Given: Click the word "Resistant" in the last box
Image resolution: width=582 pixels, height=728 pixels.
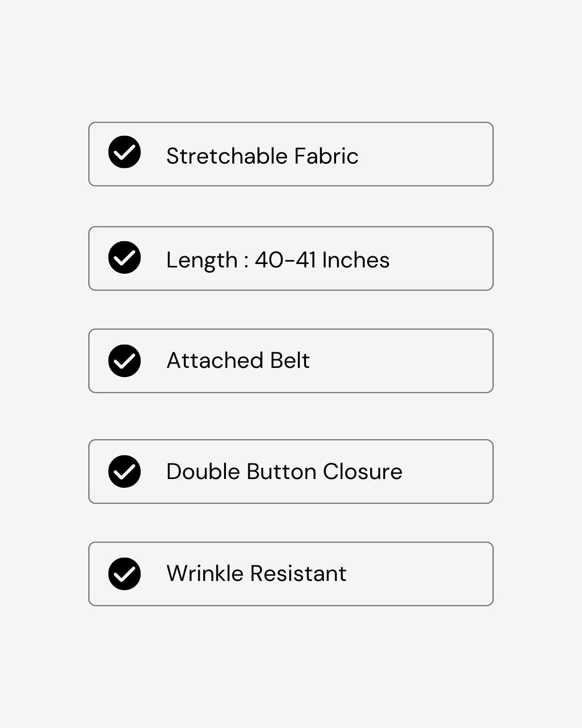Looking at the screenshot, I should 298,573.
